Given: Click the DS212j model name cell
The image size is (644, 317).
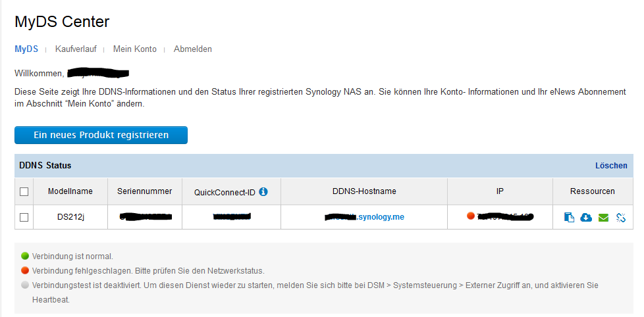Looking at the screenshot, I should tap(70, 217).
